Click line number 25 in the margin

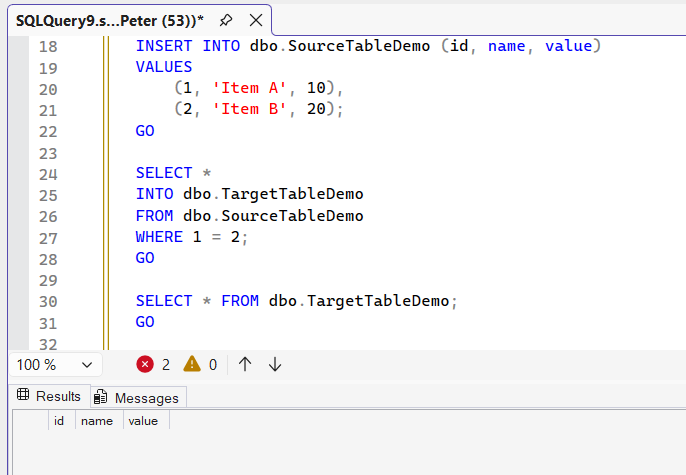(47, 194)
